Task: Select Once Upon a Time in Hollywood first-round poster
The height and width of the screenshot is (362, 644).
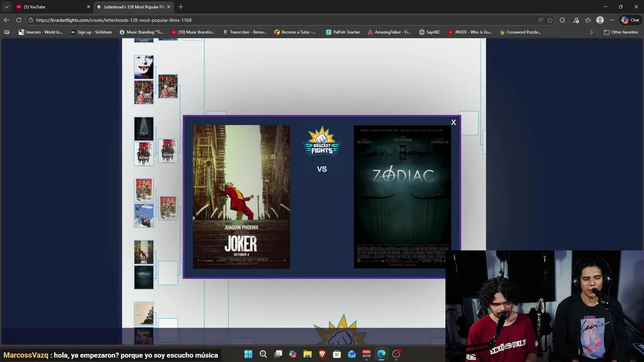Action: pos(144,190)
